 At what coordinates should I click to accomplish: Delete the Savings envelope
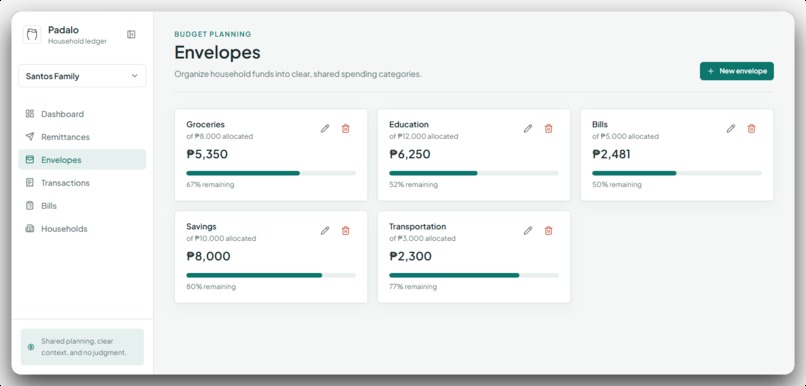(x=345, y=231)
